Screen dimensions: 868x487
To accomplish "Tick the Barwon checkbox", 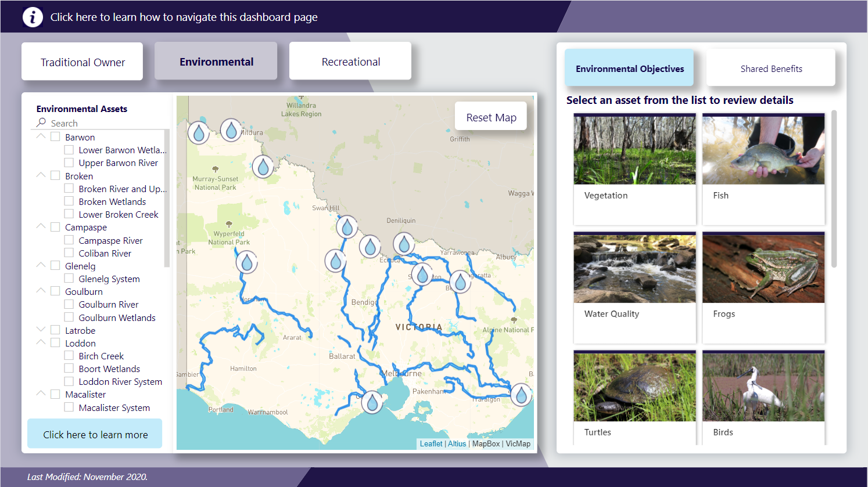I will pyautogui.click(x=55, y=136).
